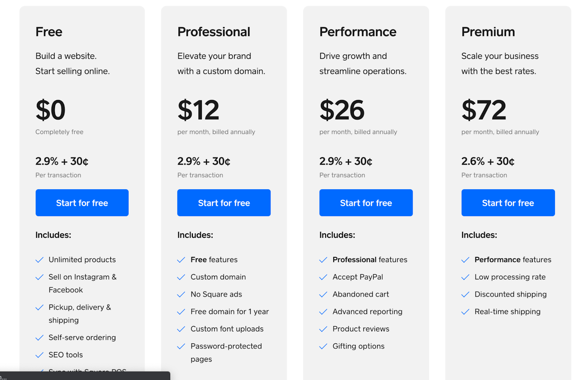
Task: Click the Professional plan title
Action: point(214,32)
